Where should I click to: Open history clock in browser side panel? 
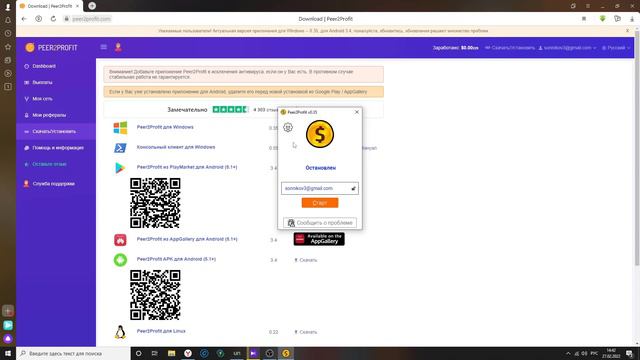click(x=8, y=33)
